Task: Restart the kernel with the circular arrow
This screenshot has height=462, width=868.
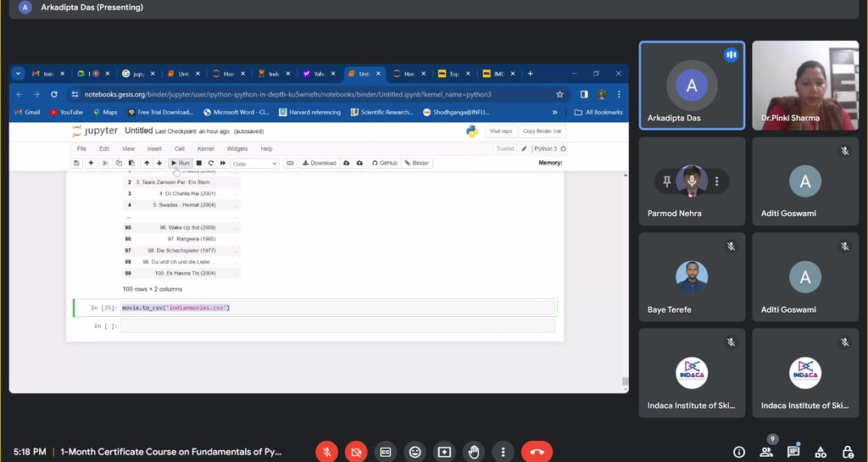Action: 211,164
